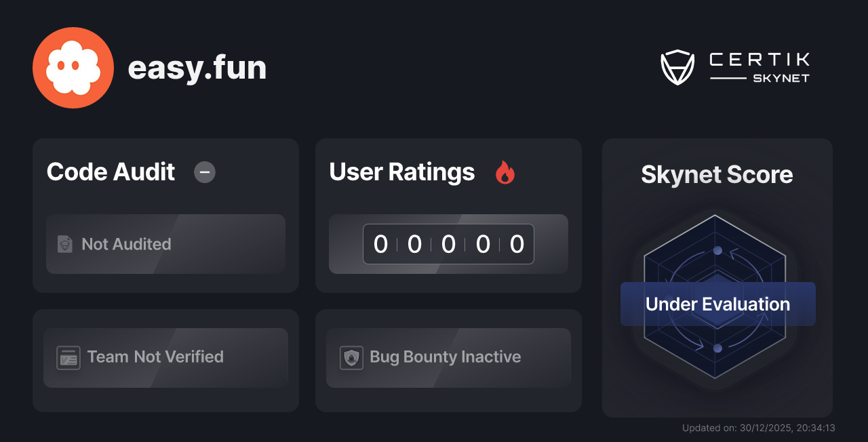
Task: Click the first zero digit in the ratings counter
Action: click(x=380, y=244)
